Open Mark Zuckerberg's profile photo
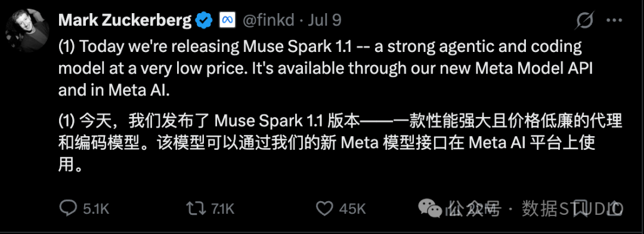Viewport: 644px width, 234px height. 27,30
